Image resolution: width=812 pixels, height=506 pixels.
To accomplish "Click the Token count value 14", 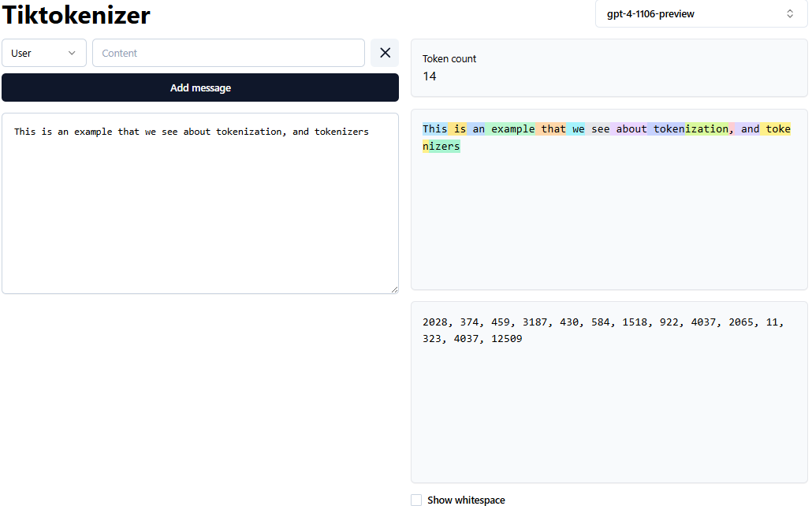I will [430, 76].
